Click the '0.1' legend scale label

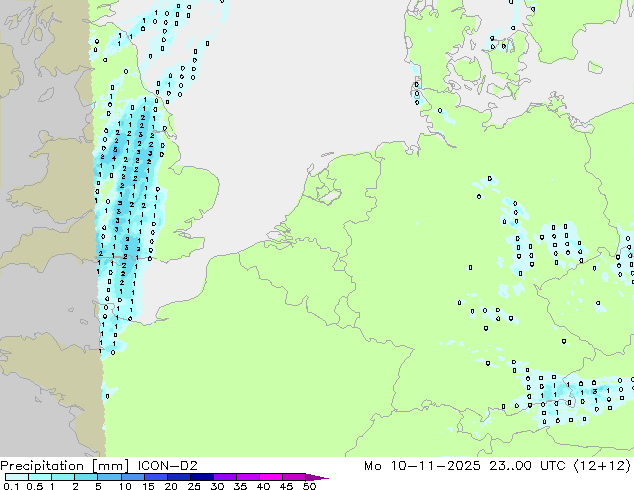11,486
